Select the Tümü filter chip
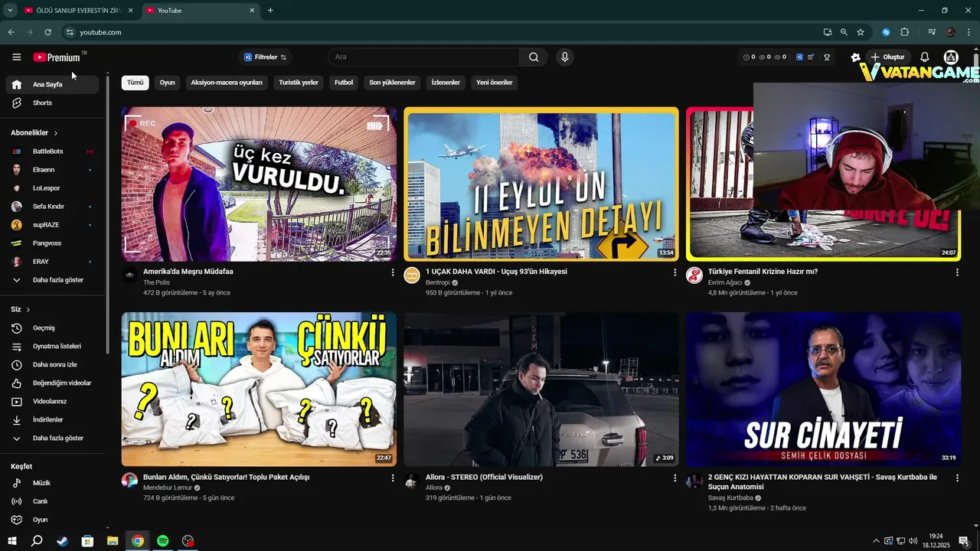 [x=136, y=83]
